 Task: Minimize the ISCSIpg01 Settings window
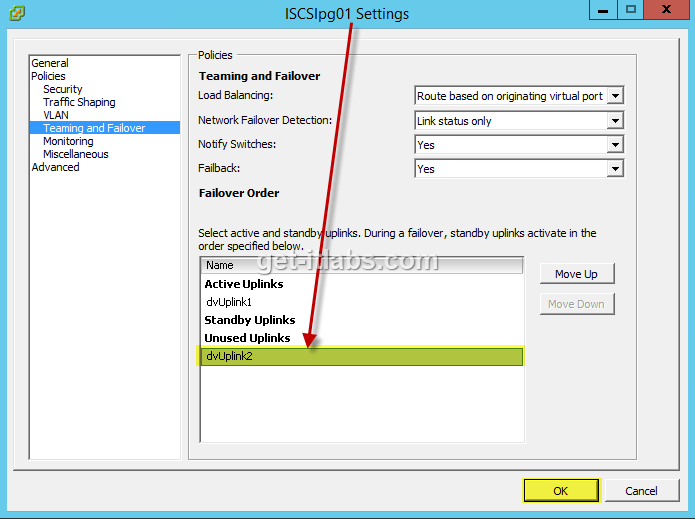[x=603, y=10]
